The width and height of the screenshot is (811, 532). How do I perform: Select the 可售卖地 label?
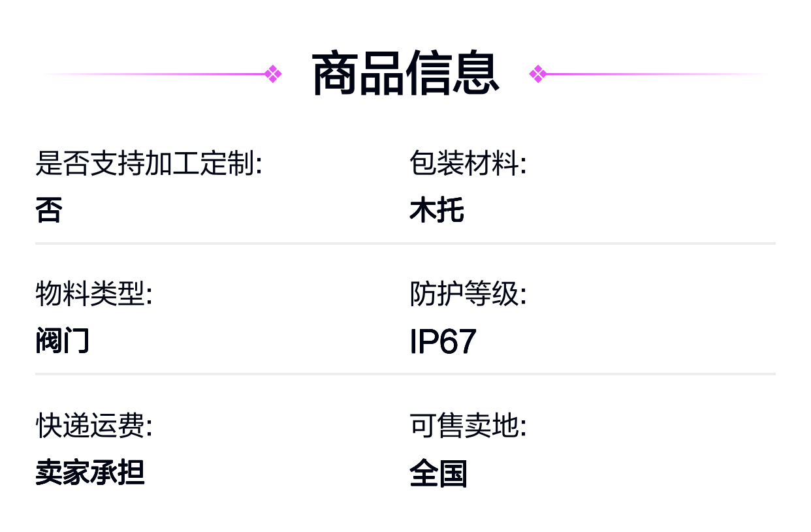click(x=468, y=426)
